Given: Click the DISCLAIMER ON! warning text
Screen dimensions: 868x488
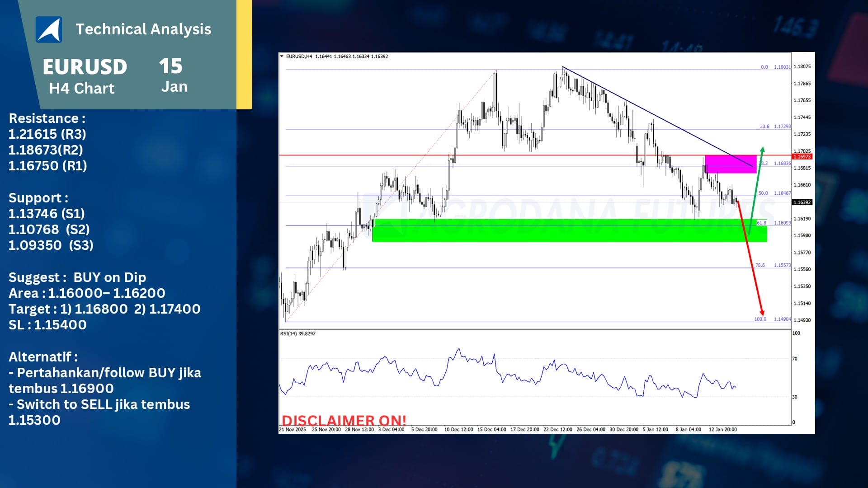Looking at the screenshot, I should [x=344, y=420].
